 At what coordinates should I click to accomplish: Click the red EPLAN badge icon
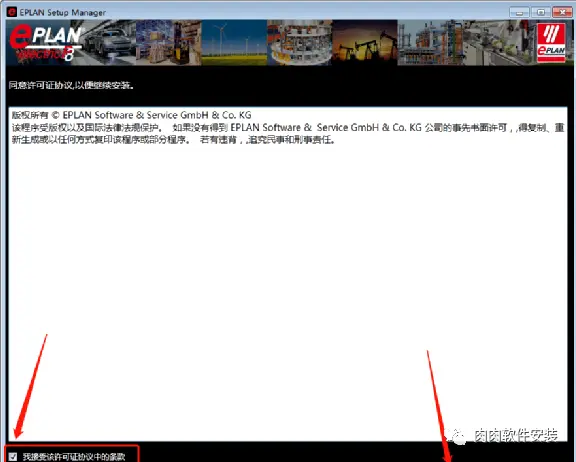(551, 43)
